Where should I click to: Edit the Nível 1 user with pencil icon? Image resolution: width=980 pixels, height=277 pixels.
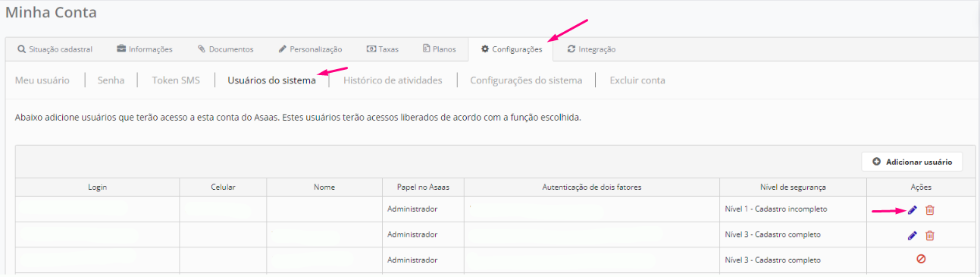(x=913, y=210)
